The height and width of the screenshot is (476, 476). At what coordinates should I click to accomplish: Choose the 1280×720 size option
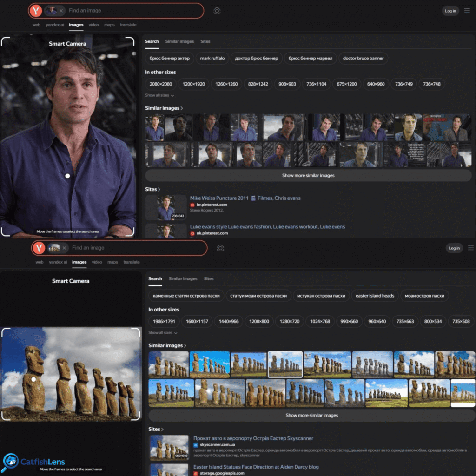tap(289, 322)
